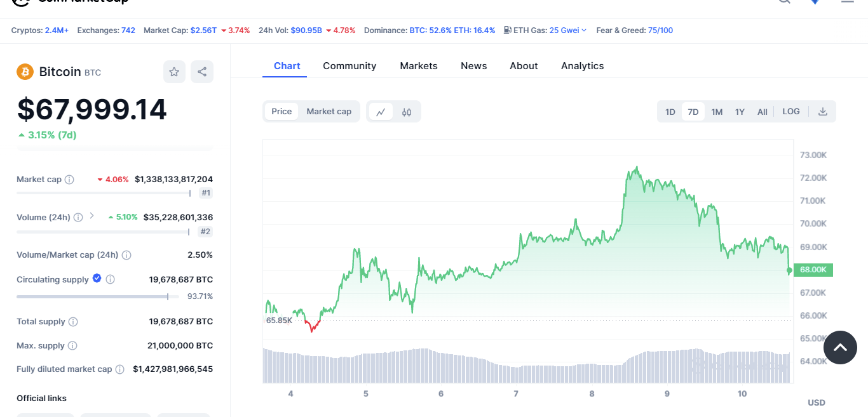868x417 pixels.
Task: Click the share icon beside Bitcoin
Action: tap(202, 72)
